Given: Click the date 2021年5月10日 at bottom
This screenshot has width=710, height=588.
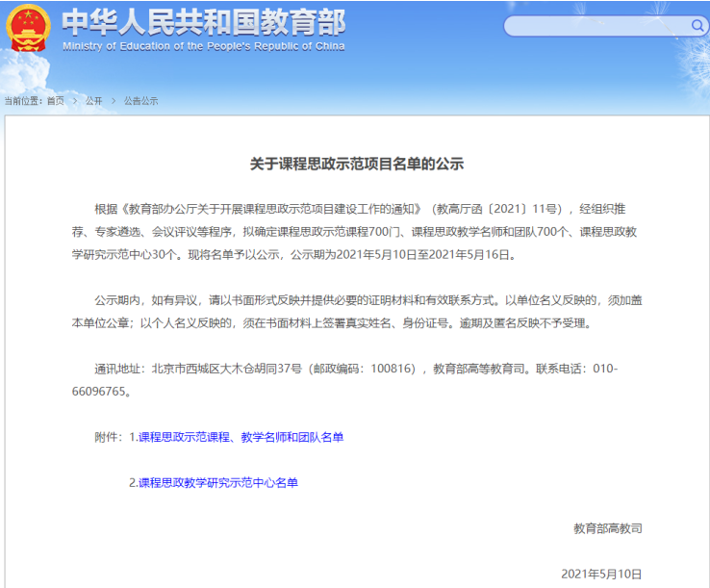Looking at the screenshot, I should tap(601, 574).
